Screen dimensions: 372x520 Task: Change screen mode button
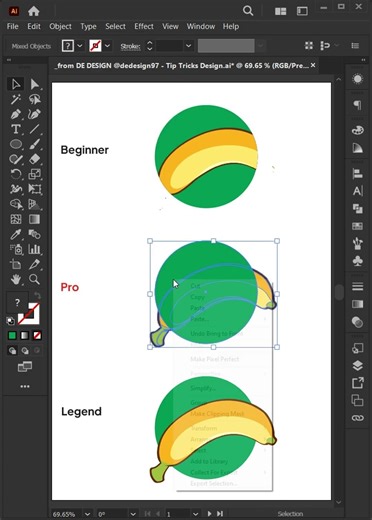[x=25, y=367]
